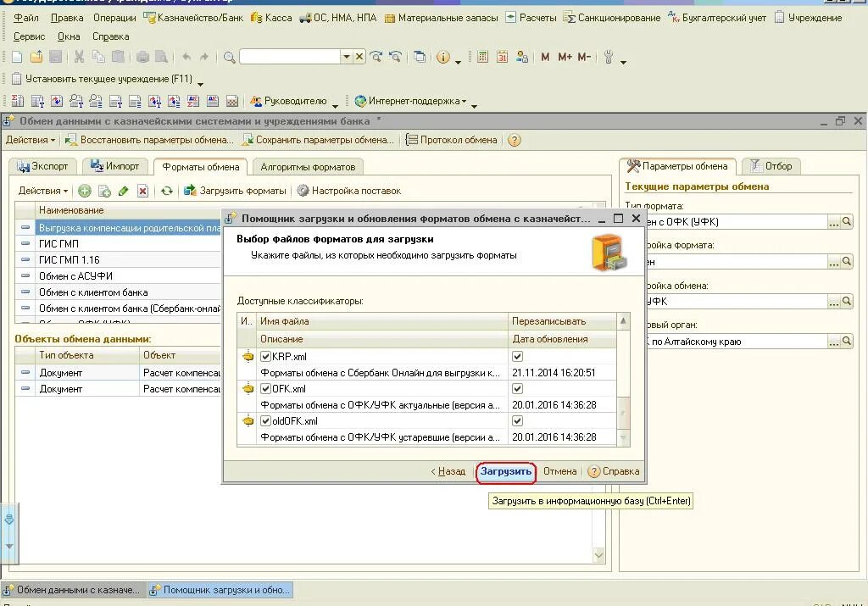Open the calendar icon in the toolbar
868x606 pixels.
(x=502, y=57)
